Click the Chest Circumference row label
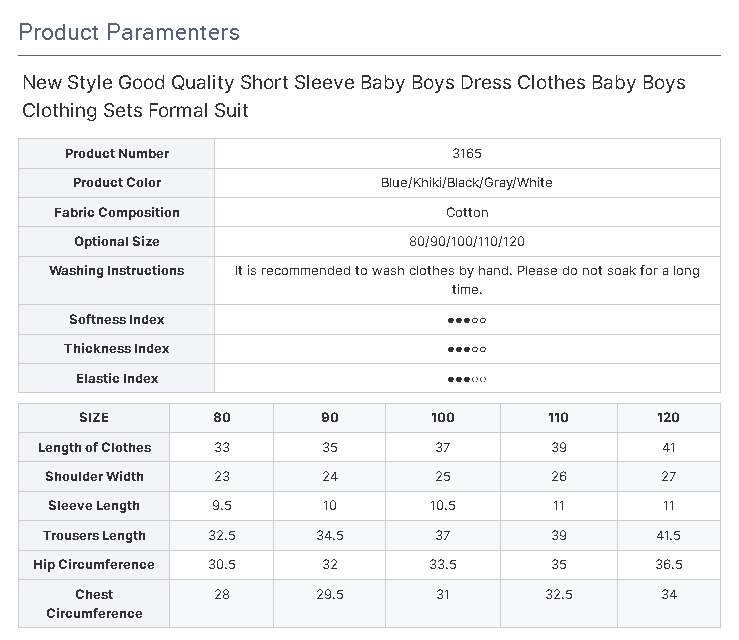This screenshot has width=739, height=640. 94,604
